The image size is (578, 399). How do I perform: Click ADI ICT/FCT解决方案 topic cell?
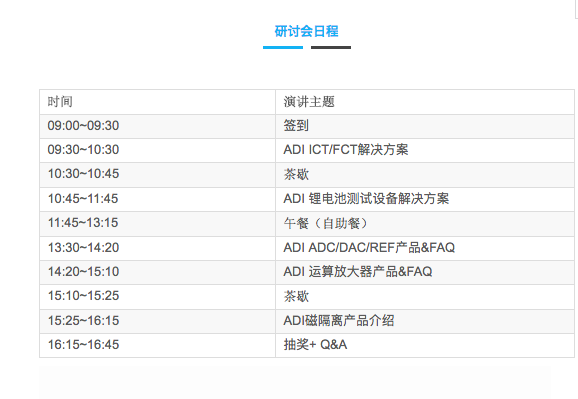point(425,150)
